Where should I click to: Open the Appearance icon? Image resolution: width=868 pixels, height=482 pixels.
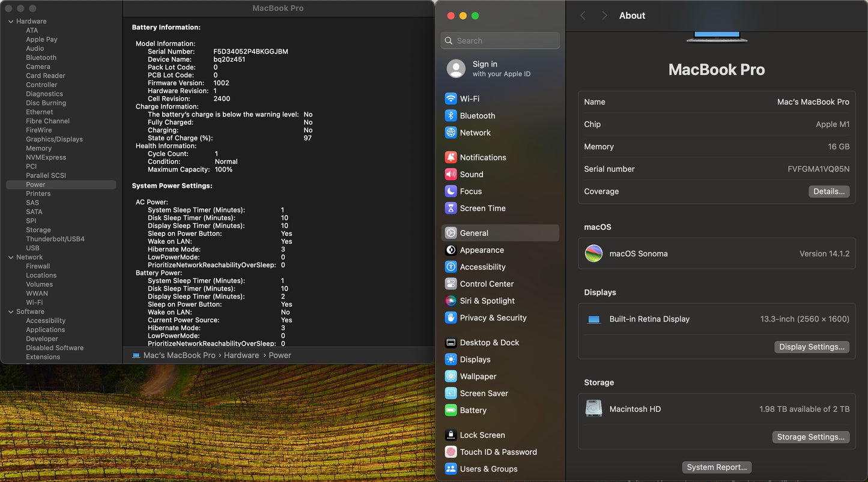coord(451,250)
